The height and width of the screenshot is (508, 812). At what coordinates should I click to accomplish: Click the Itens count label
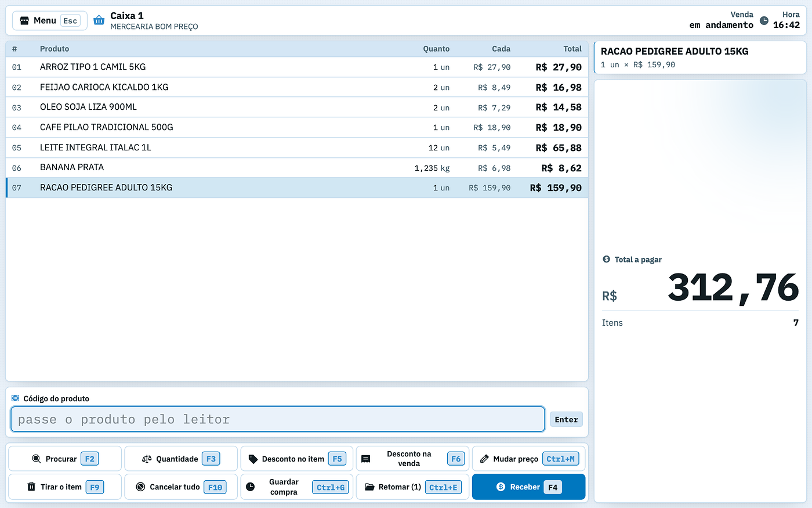(x=612, y=323)
